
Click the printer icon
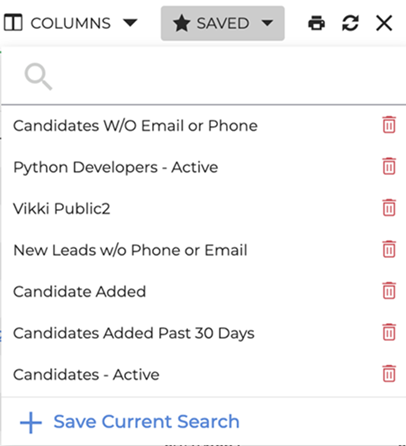click(316, 23)
